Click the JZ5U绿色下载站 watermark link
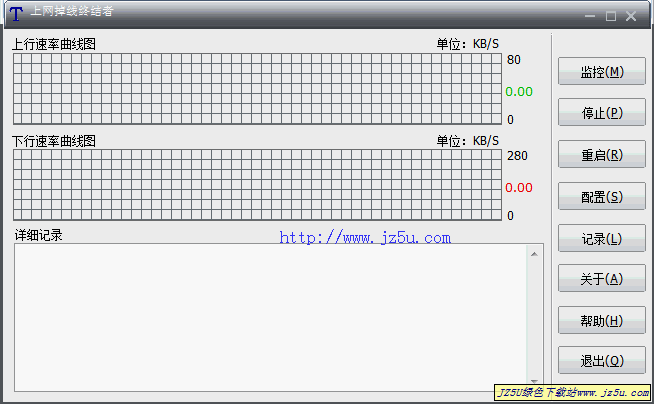This screenshot has height=404, width=654. [572, 394]
